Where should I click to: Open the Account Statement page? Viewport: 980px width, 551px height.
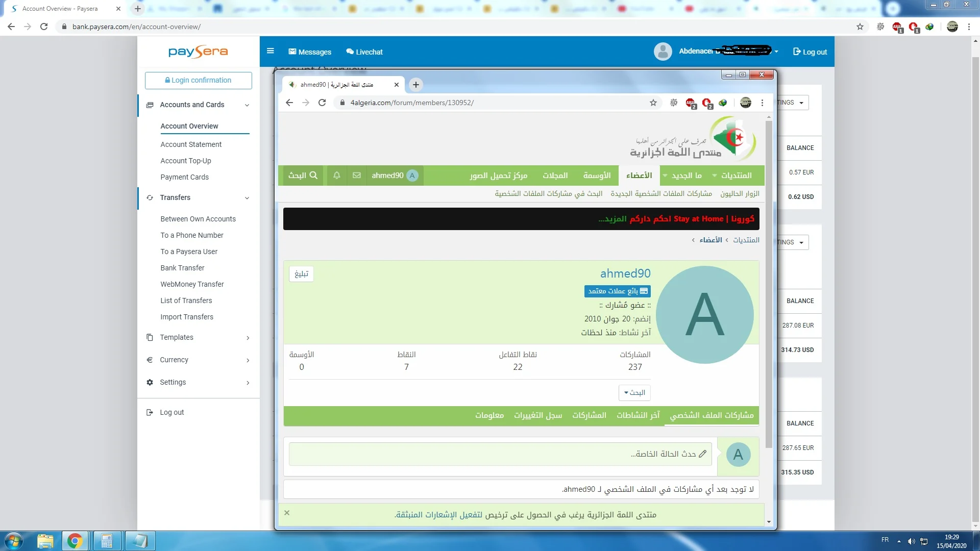191,144
